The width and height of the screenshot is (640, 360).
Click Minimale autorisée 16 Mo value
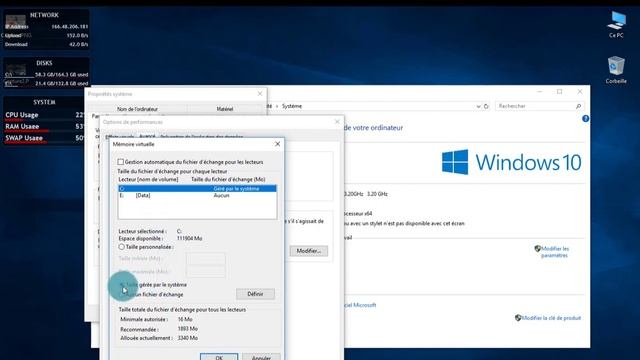(185, 319)
